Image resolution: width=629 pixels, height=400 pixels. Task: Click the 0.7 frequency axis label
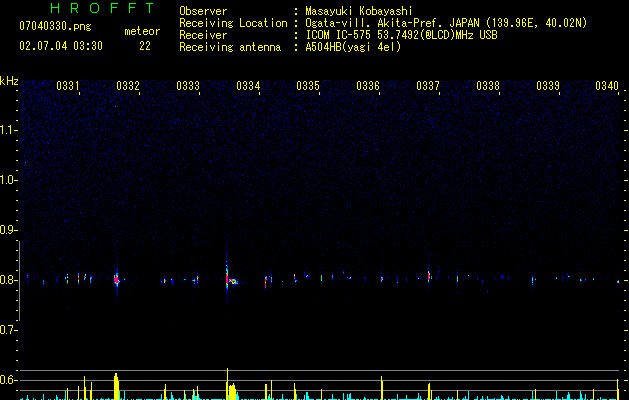pos(8,330)
